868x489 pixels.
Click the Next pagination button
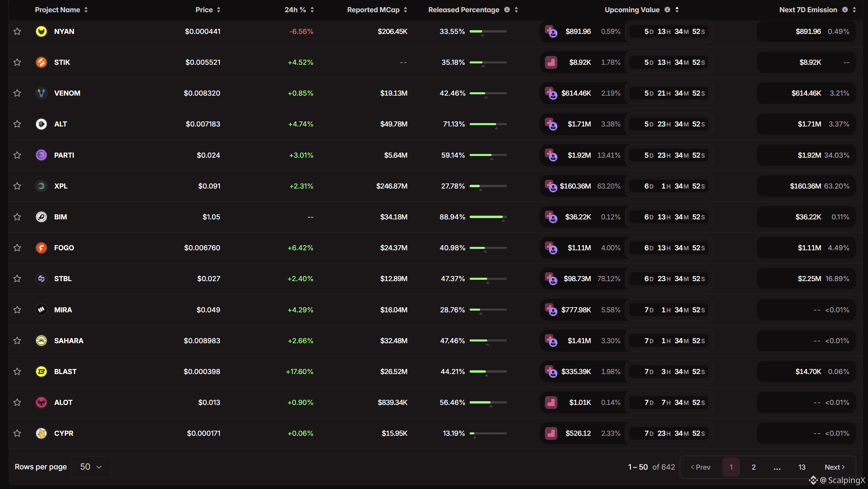click(x=834, y=467)
